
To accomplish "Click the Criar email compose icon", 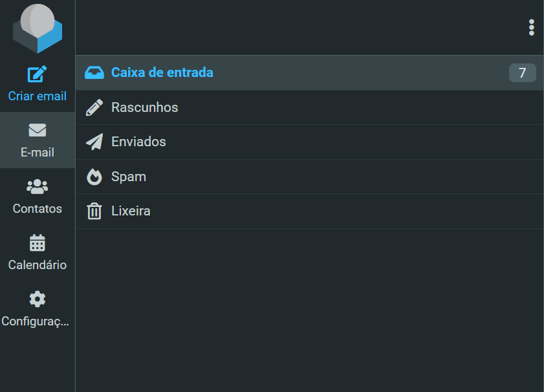I will (38, 74).
